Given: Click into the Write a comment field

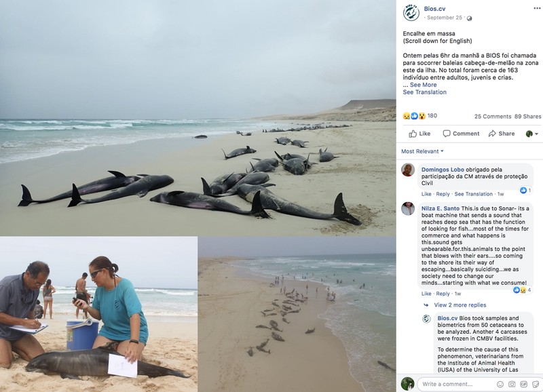Looking at the screenshot, I should click(457, 384).
